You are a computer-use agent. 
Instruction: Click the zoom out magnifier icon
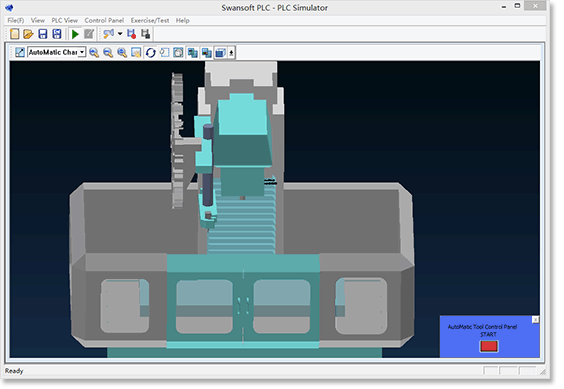pos(108,53)
